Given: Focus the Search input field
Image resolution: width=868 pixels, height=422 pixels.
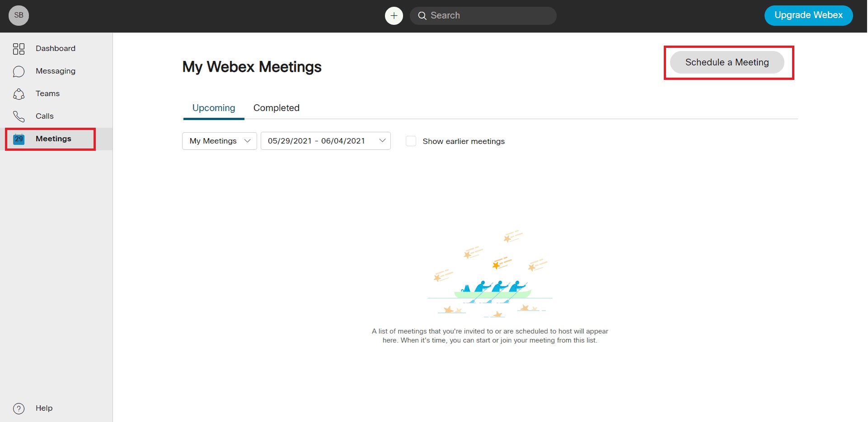Looking at the screenshot, I should (x=483, y=16).
